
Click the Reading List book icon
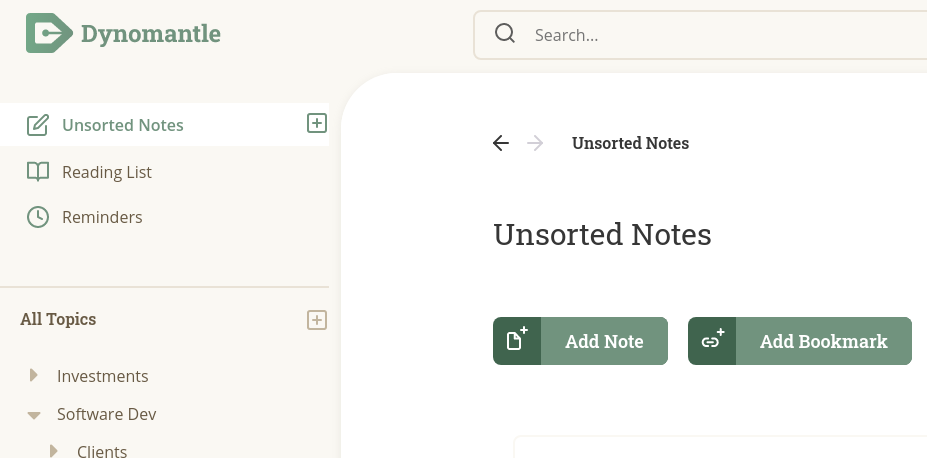(38, 172)
